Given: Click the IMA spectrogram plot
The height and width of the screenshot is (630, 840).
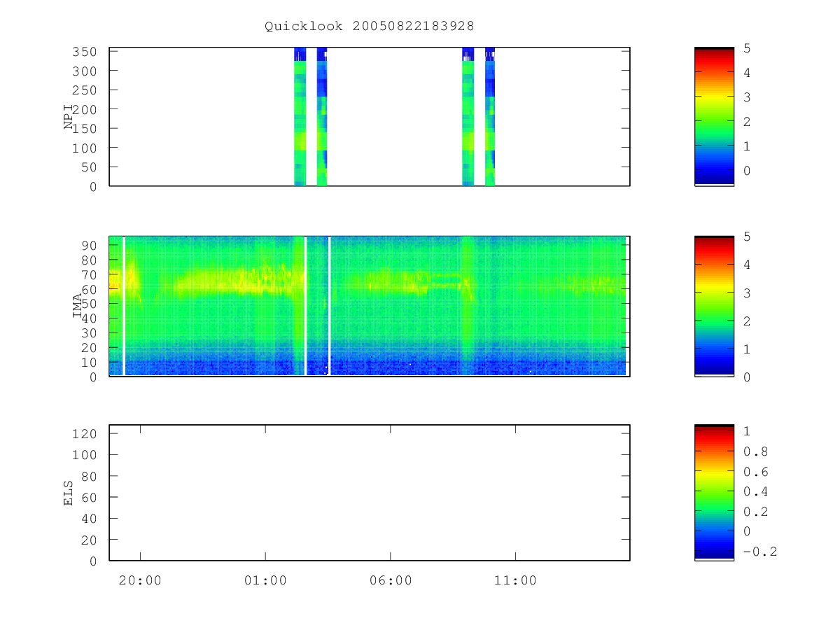Looking at the screenshot, I should click(x=370, y=306).
